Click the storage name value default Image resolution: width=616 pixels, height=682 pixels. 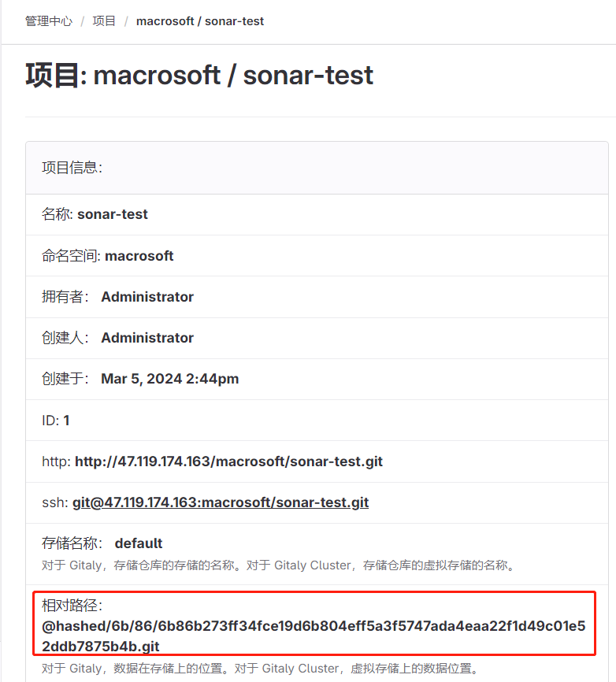(x=139, y=543)
